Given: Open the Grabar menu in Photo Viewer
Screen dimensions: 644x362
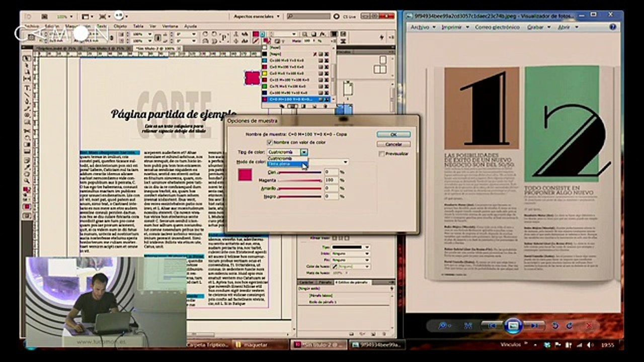Looking at the screenshot, I should (x=538, y=27).
